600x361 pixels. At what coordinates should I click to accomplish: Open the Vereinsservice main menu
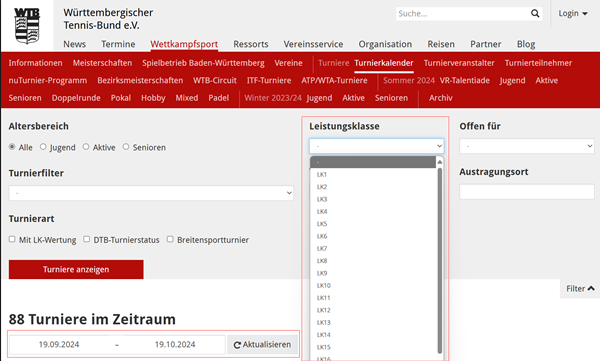[x=313, y=44]
